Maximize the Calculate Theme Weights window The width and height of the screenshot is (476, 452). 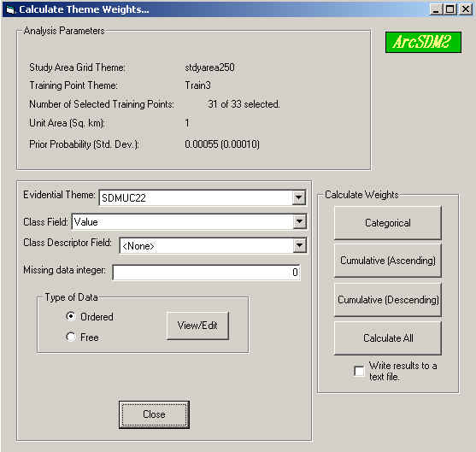450,9
